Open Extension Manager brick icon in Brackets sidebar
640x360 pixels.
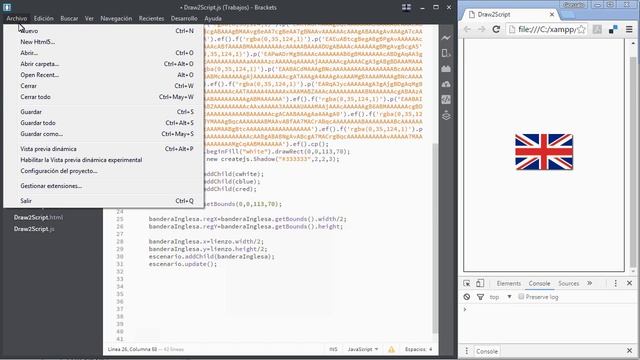click(446, 69)
